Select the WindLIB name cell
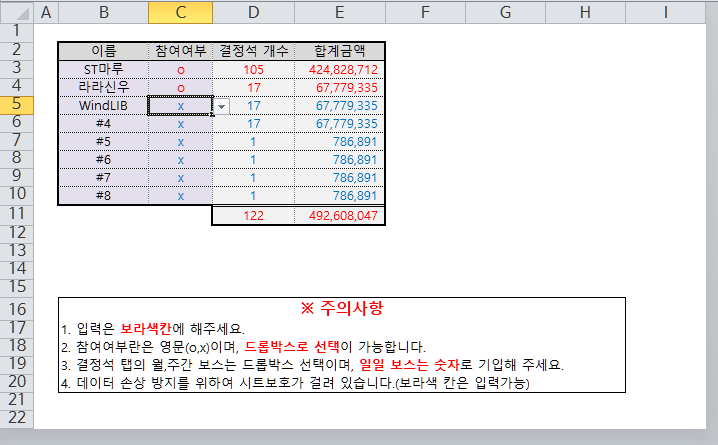The height and width of the screenshot is (445, 718). click(103, 105)
